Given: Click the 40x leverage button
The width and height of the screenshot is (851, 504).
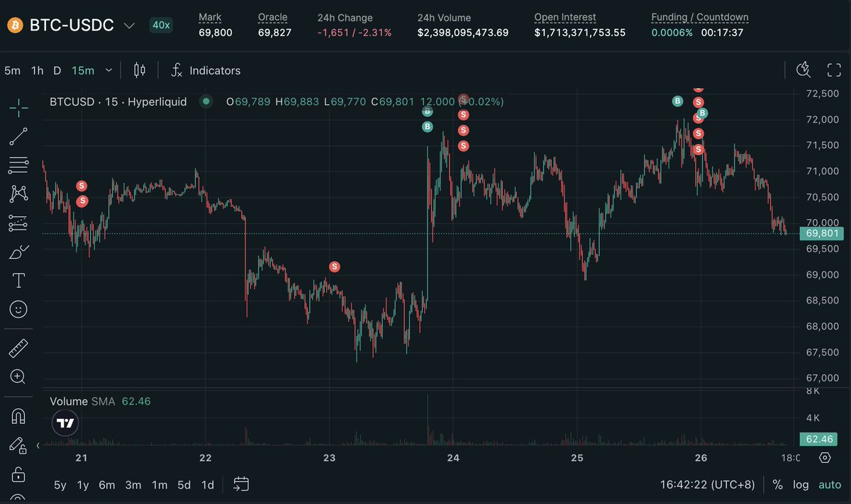Looking at the screenshot, I should tap(160, 25).
